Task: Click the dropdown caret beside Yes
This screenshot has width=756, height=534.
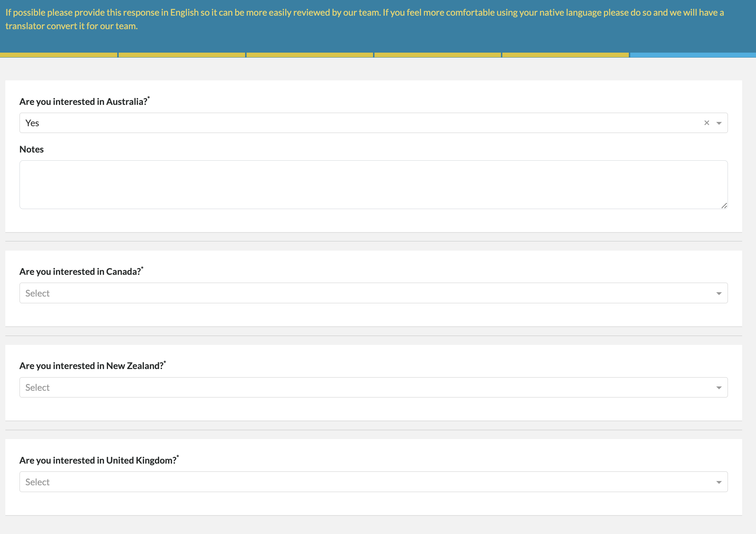Action: coord(719,123)
